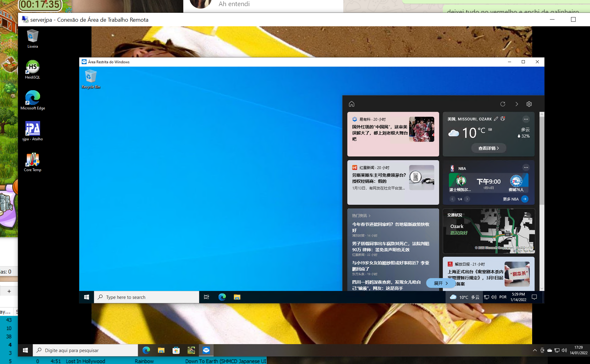This screenshot has height=364, width=590.
Task: Open Task View in the sandbox taskbar
Action: [207, 297]
